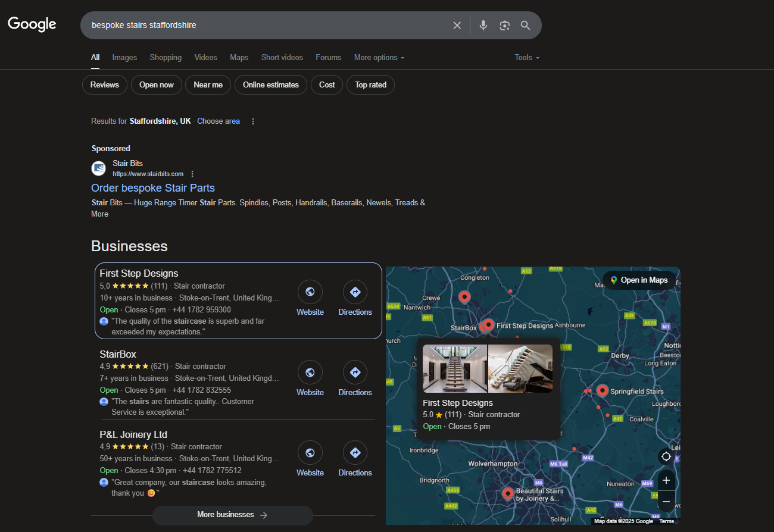The image size is (774, 532).
Task: Open StairBox website icon
Action: click(x=310, y=373)
